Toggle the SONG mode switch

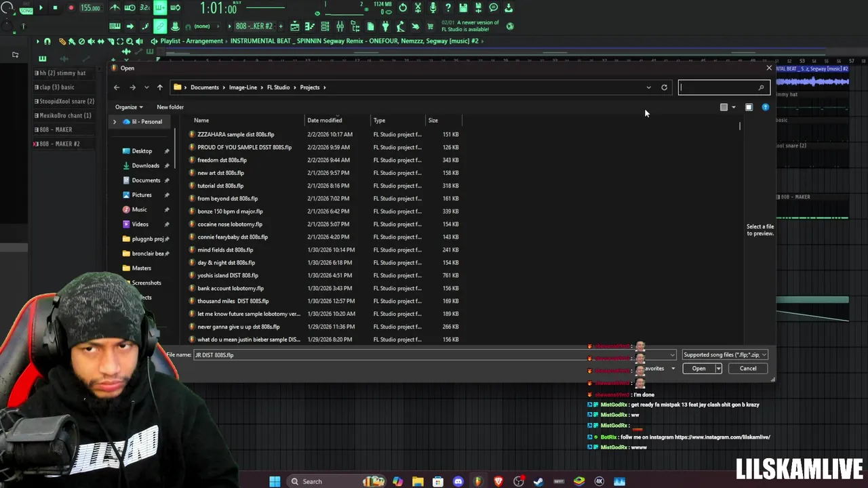[26, 11]
